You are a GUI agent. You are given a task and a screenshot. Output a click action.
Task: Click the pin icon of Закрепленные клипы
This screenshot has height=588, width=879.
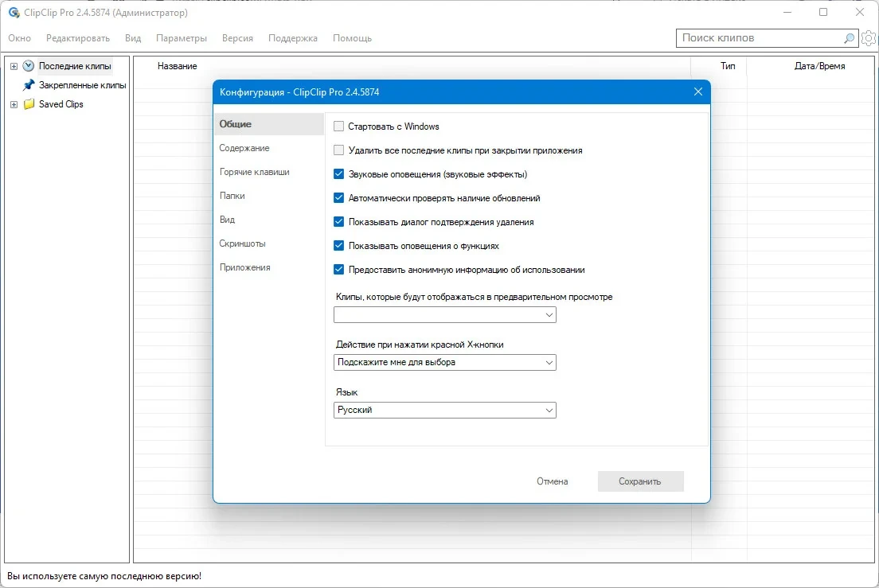click(28, 85)
